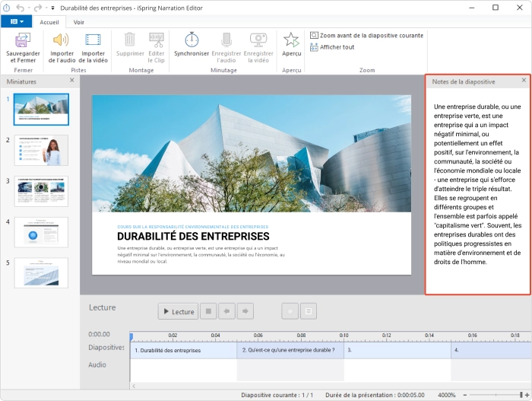
Task: Click the audio track area under slide 2
Action: (290, 370)
